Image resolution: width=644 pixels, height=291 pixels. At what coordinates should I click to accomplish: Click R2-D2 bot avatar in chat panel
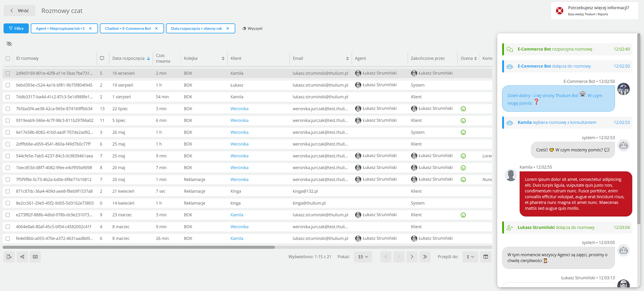(623, 89)
